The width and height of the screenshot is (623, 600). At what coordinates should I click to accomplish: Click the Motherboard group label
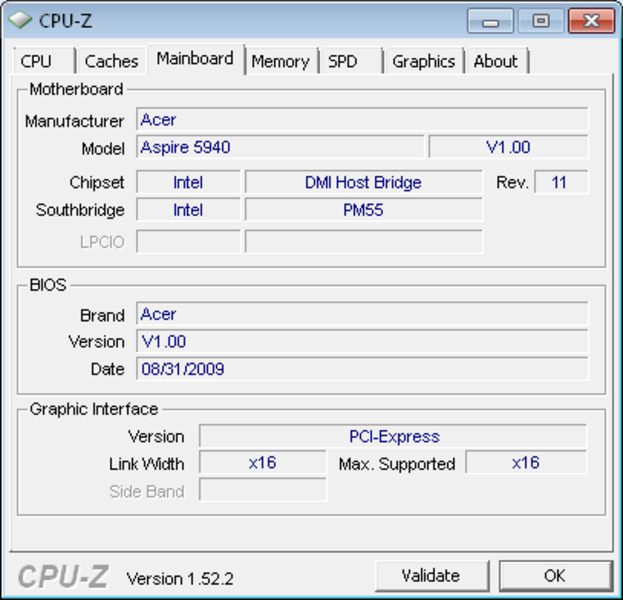[76, 89]
